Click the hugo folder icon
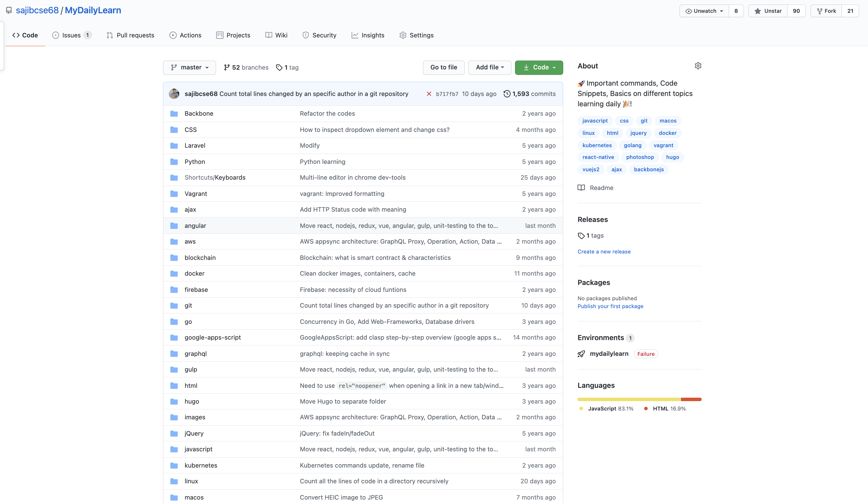This screenshot has height=503, width=868. 174,402
